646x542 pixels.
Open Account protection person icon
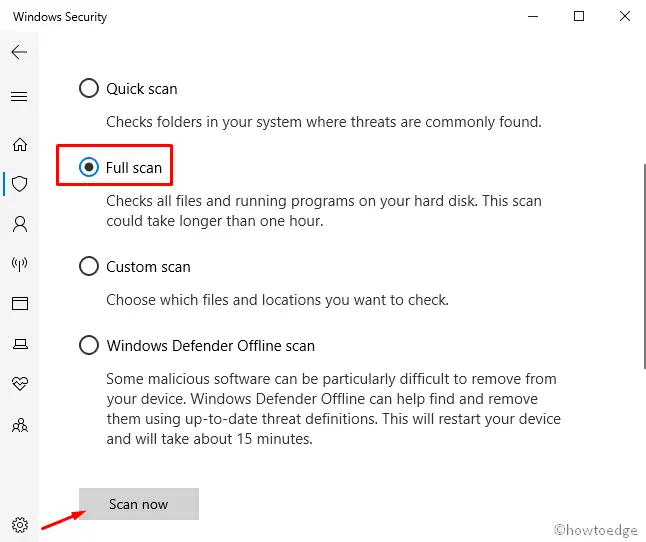coord(18,224)
